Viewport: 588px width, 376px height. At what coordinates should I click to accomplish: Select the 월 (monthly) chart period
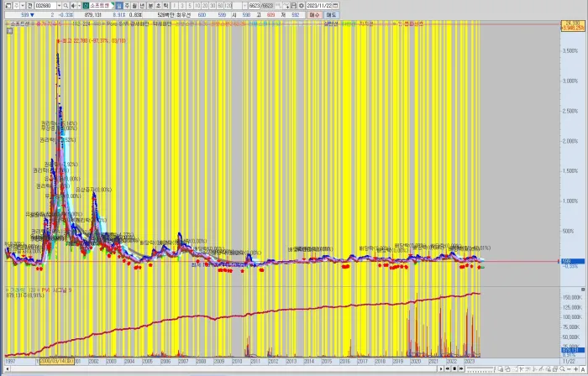134,6
